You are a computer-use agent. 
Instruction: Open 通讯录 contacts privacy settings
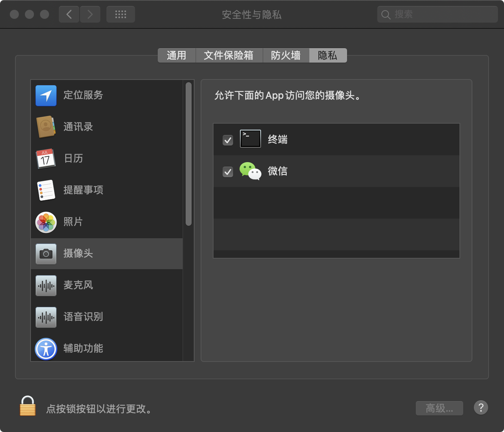pyautogui.click(x=46, y=127)
